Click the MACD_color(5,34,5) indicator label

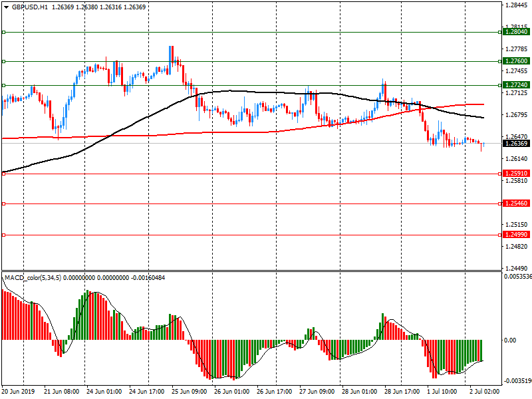pos(33,278)
